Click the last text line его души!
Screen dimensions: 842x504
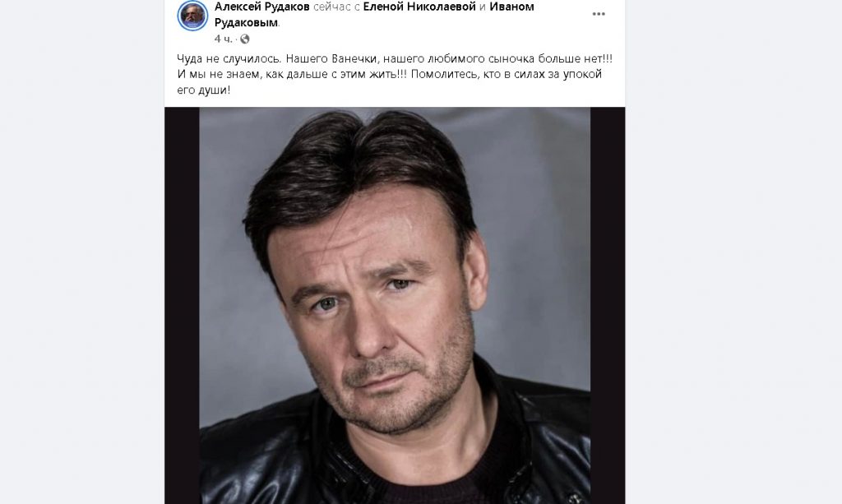click(x=204, y=90)
